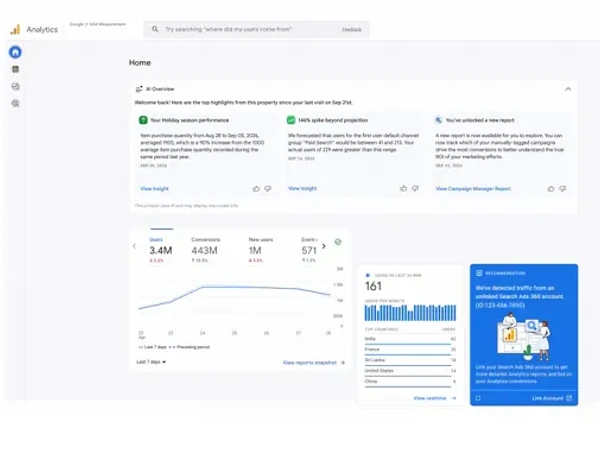Click the recommendation illustration

(524, 337)
